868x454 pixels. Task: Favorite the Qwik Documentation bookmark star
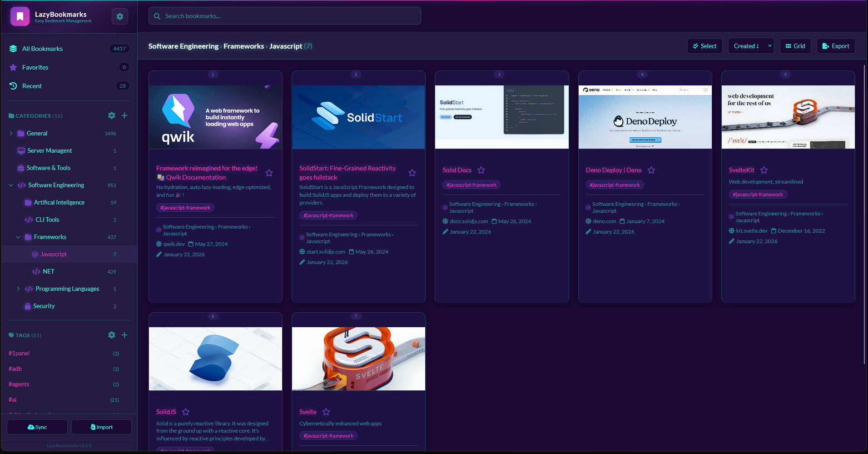click(269, 173)
